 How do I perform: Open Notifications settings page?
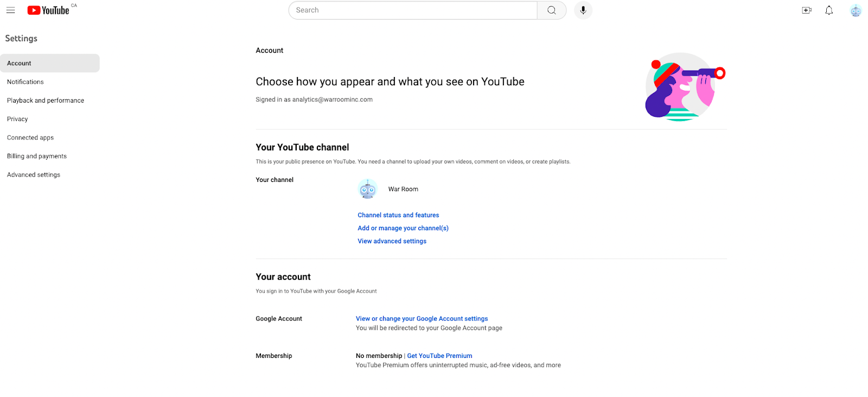click(25, 82)
